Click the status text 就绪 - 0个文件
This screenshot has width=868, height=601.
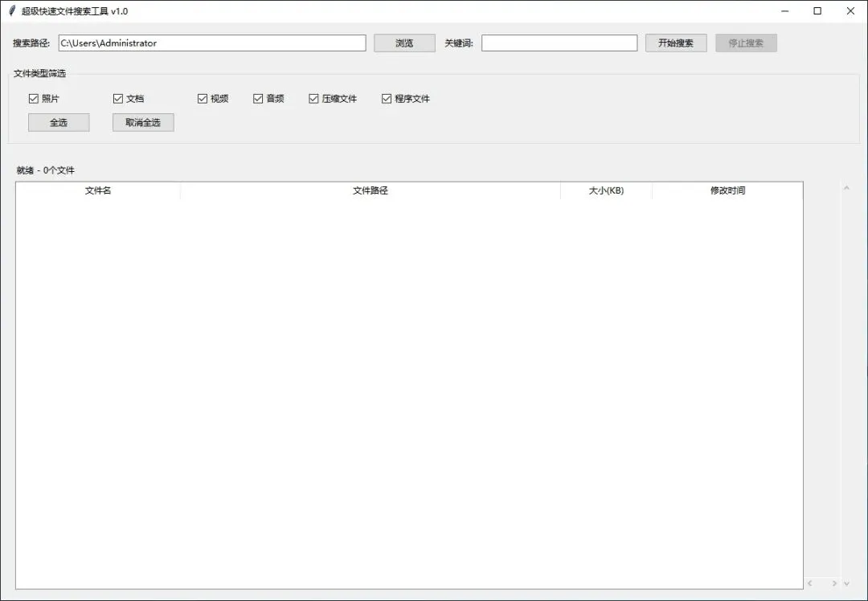[45, 170]
